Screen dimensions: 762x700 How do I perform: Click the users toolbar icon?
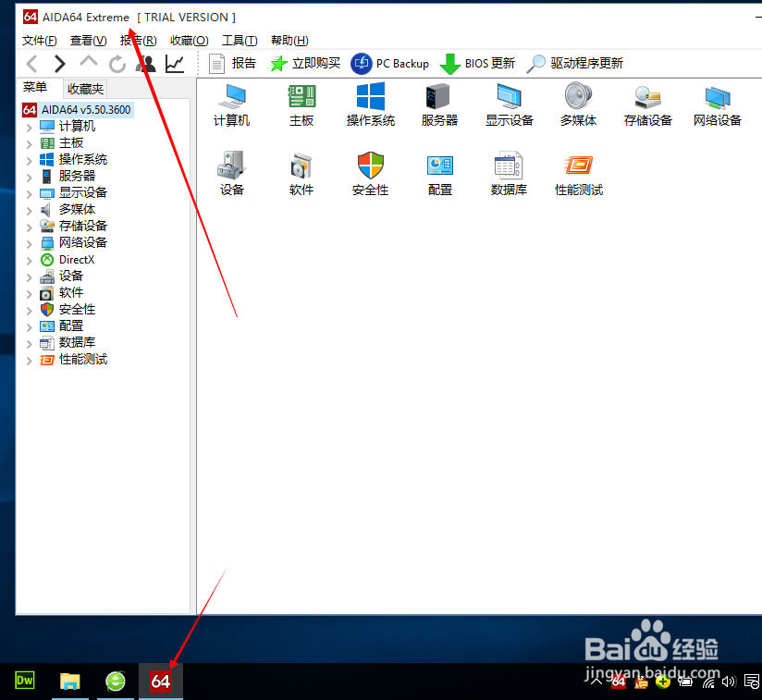(x=146, y=64)
